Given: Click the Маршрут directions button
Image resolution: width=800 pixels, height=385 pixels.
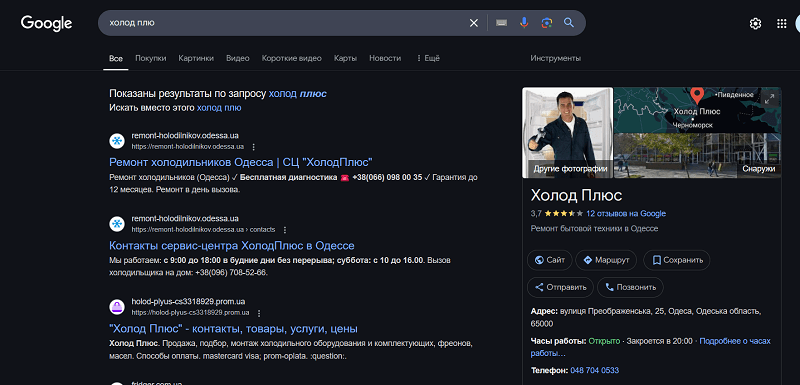Looking at the screenshot, I should 606,260.
